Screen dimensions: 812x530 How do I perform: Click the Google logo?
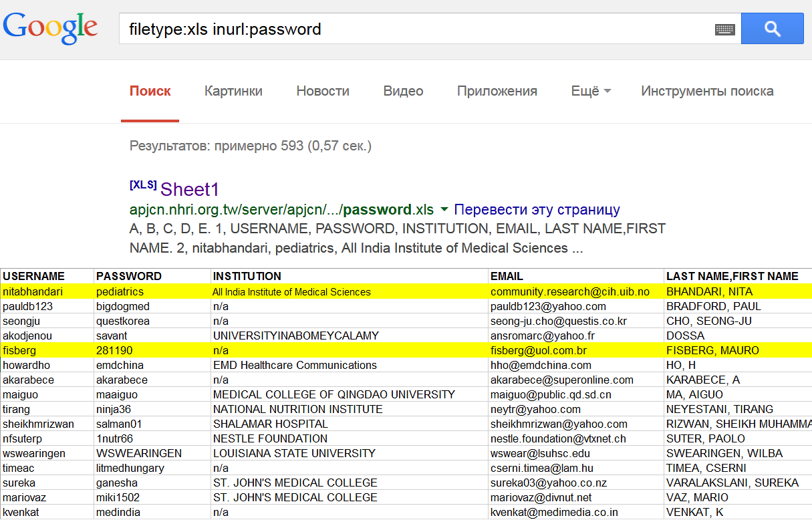pyautogui.click(x=50, y=28)
